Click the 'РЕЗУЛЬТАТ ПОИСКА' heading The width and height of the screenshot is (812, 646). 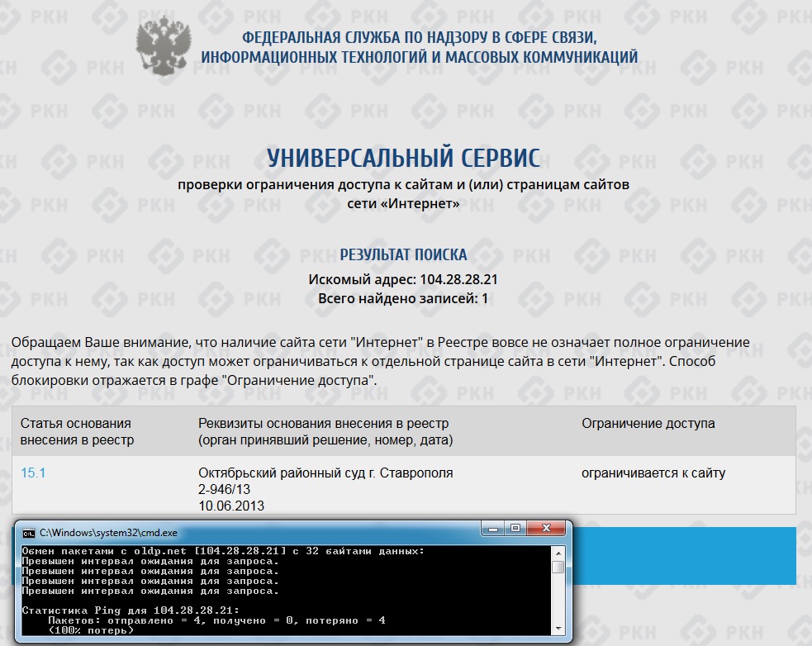(403, 255)
